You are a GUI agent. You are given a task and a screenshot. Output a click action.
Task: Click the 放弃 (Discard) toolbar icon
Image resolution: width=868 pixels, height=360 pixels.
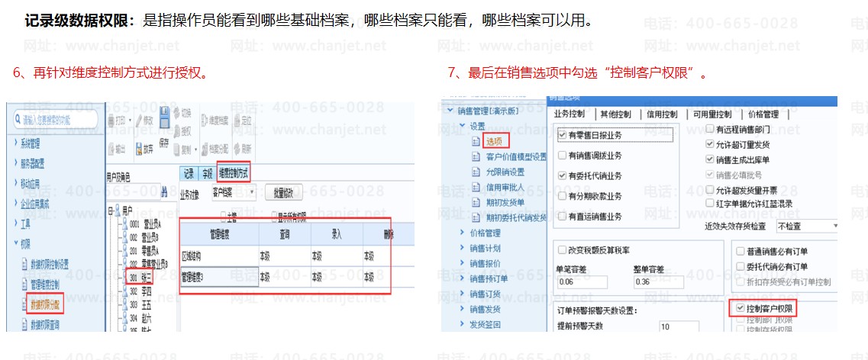139,149
